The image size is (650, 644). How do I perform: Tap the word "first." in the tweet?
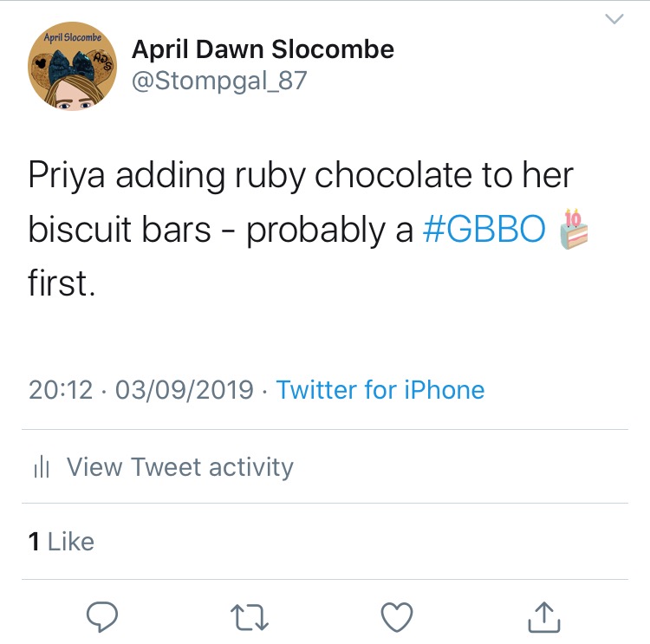pyautogui.click(x=61, y=282)
